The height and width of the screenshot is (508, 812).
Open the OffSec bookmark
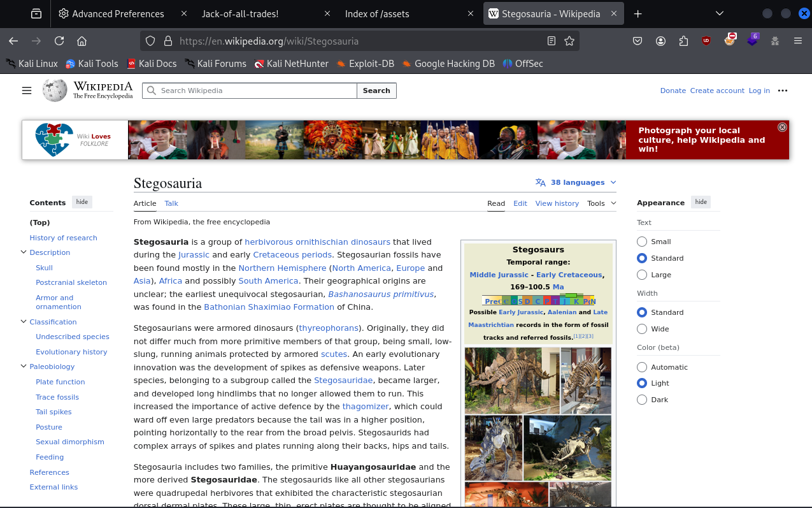click(x=522, y=64)
